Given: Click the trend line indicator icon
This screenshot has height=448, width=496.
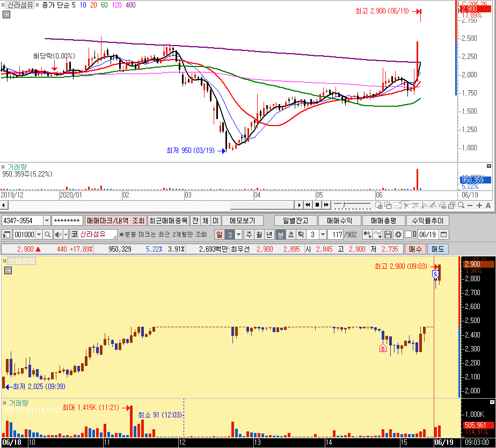Looking at the screenshot, I should (415, 205).
